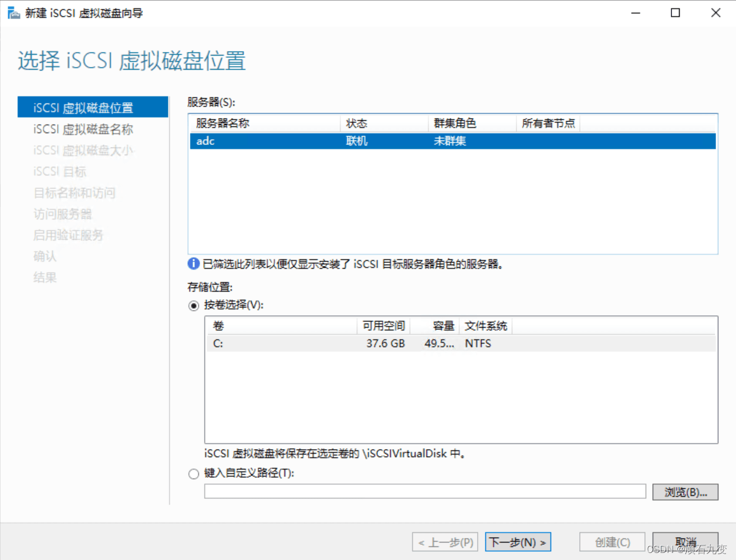Open the iSCSI 虚拟磁盘位置 step
The image size is (736, 560).
tap(93, 107)
